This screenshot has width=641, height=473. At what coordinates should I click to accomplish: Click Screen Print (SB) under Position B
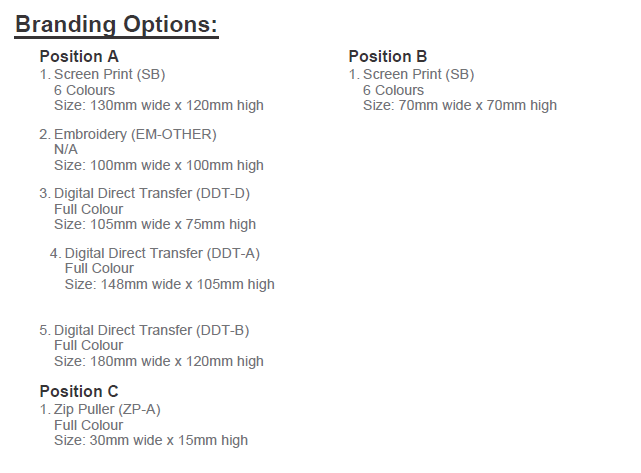(418, 75)
